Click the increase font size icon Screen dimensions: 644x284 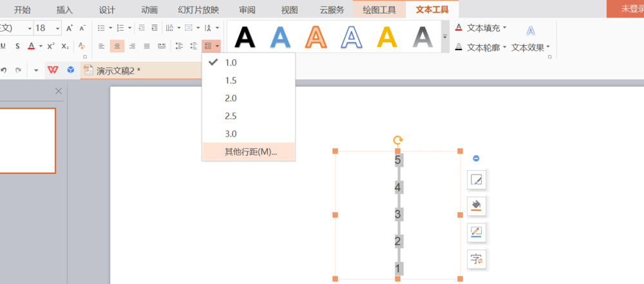70,28
